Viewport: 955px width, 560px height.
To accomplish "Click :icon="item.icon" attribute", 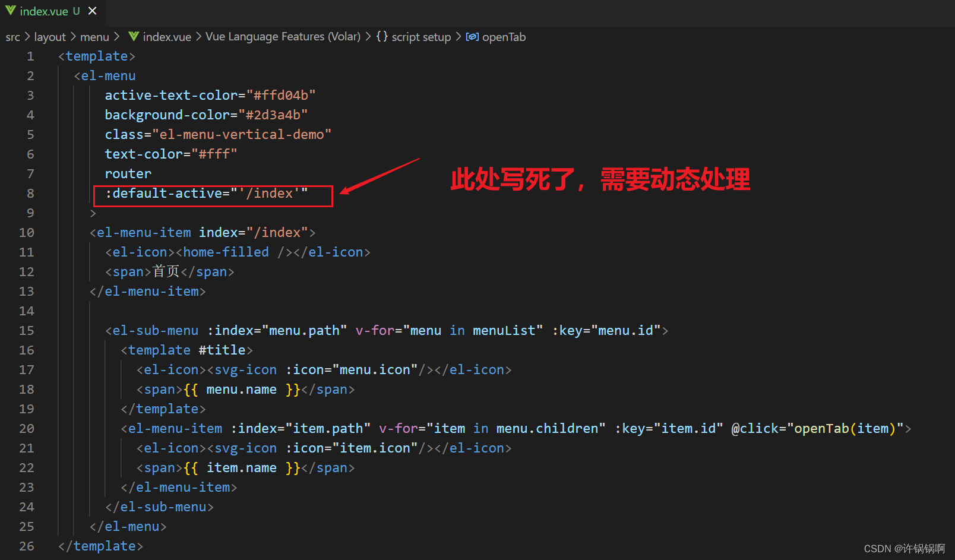I will 352,448.
